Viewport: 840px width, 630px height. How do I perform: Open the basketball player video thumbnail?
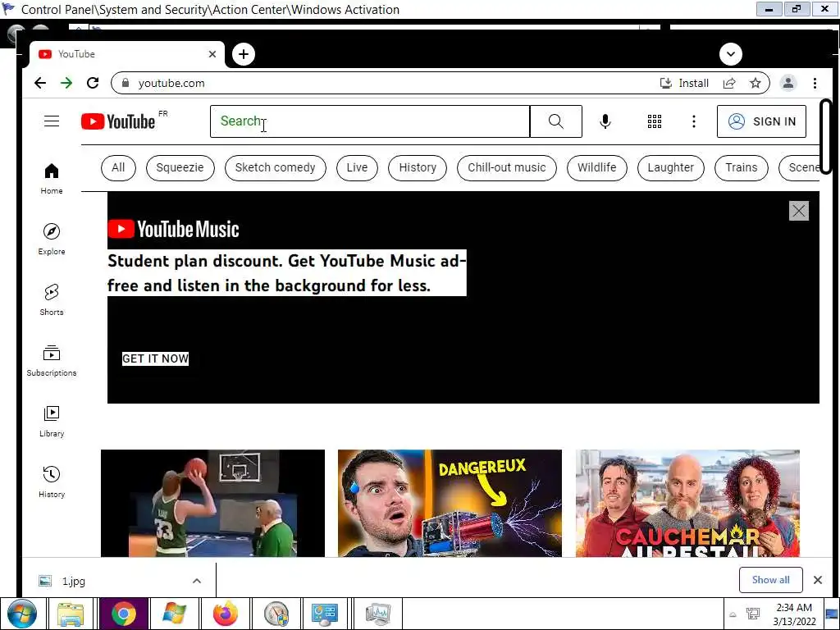click(x=212, y=503)
